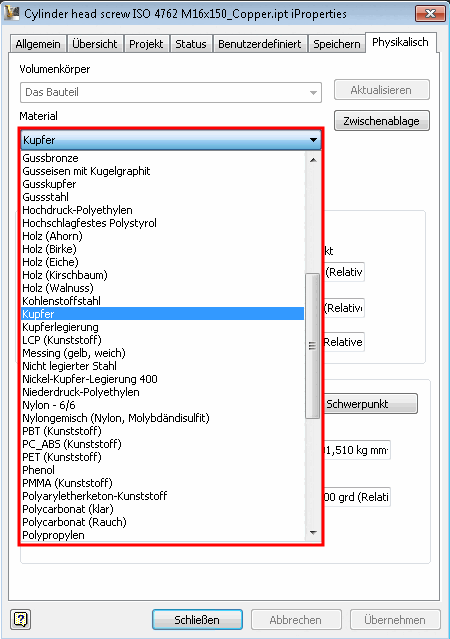Select Nicht legierter Stahl
This screenshot has height=639, width=450.
(x=163, y=366)
